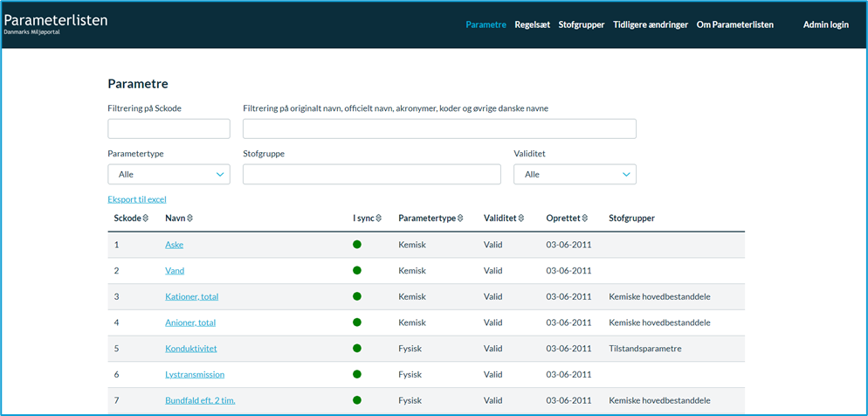Click Tilstandsparametre in Konduktivitet row
This screenshot has height=416, width=868.
(x=645, y=349)
